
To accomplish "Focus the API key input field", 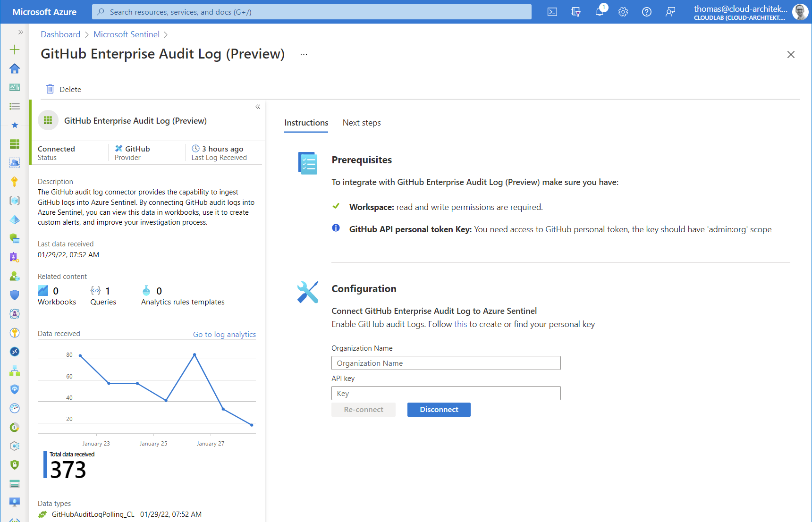I will pyautogui.click(x=446, y=393).
